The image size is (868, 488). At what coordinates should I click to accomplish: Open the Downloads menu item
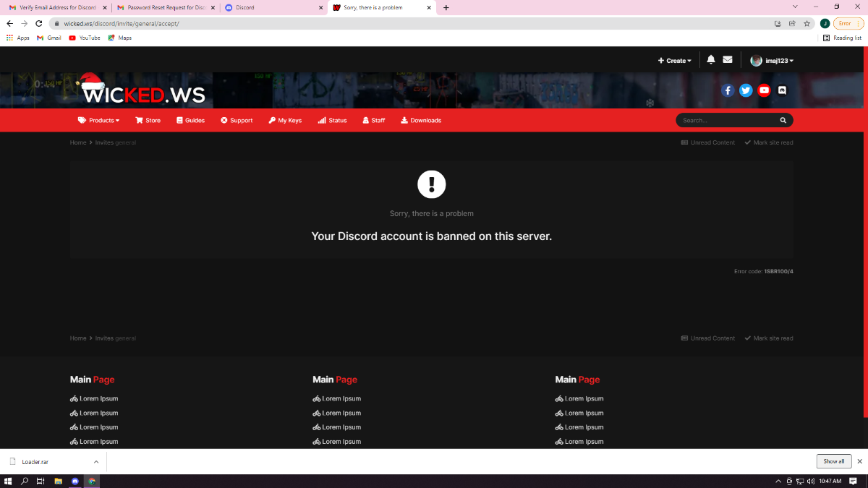tap(420, 121)
